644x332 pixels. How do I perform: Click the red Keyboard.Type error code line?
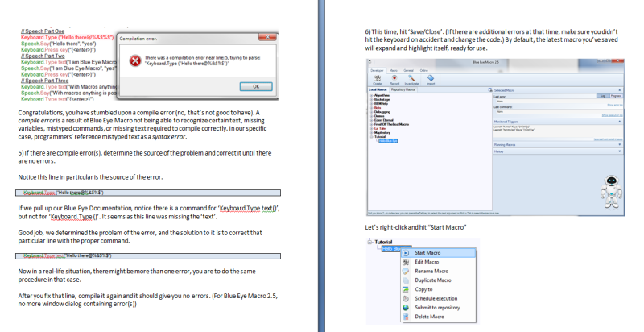click(x=68, y=37)
